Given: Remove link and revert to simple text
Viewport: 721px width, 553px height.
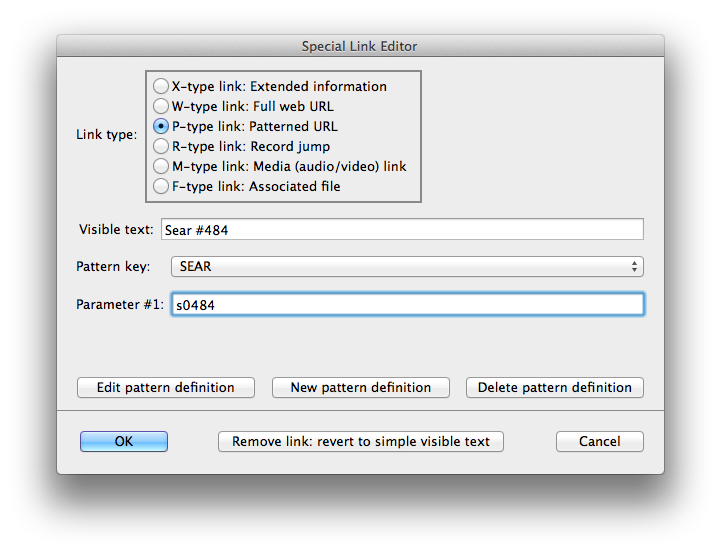Looking at the screenshot, I should tap(361, 442).
